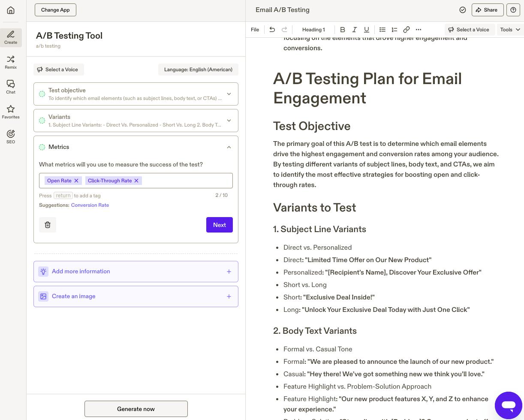Click the Test Objective heading in document
This screenshot has width=524, height=420.
pyautogui.click(x=312, y=126)
